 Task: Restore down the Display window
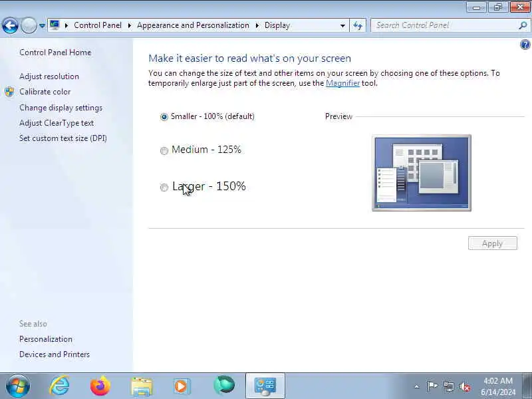[x=498, y=7]
